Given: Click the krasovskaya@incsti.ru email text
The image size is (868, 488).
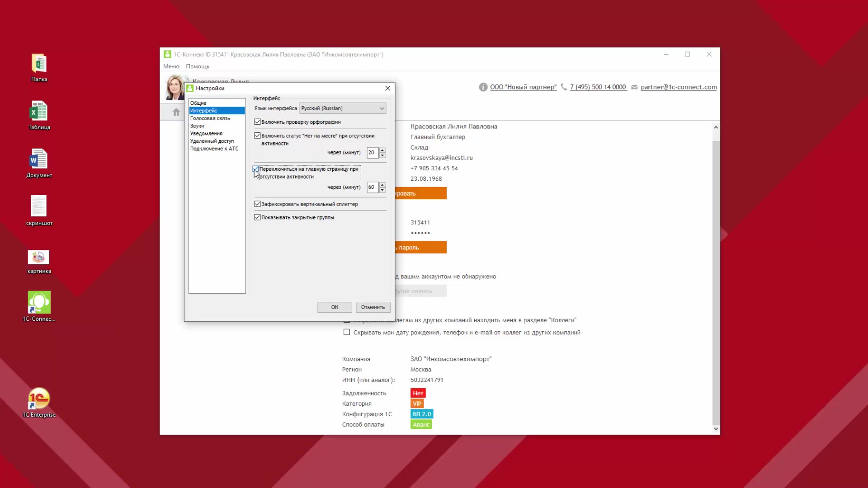Looking at the screenshot, I should [x=441, y=158].
